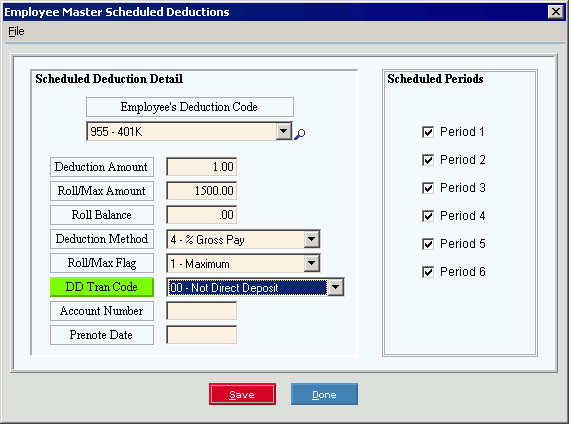Close the Employee Master Scheduled Deductions window
This screenshot has width=569, height=424.
pyautogui.click(x=556, y=12)
